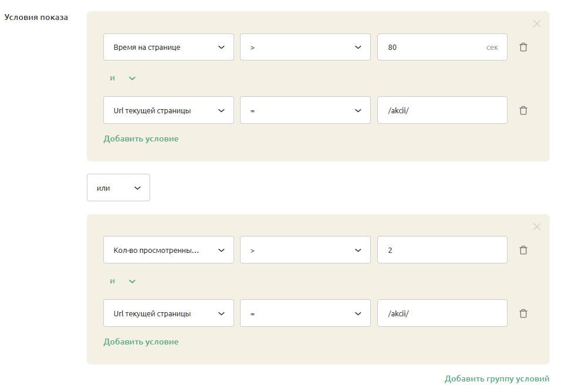Click the viewed pages field containing 2

(442, 251)
